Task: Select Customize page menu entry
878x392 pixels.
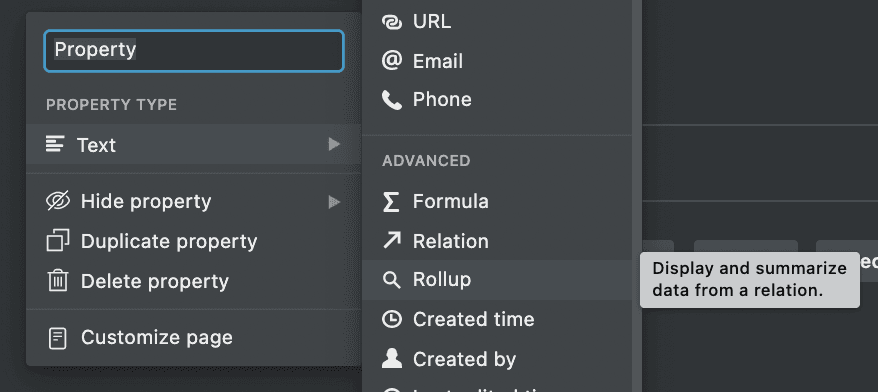Action: tap(194, 338)
